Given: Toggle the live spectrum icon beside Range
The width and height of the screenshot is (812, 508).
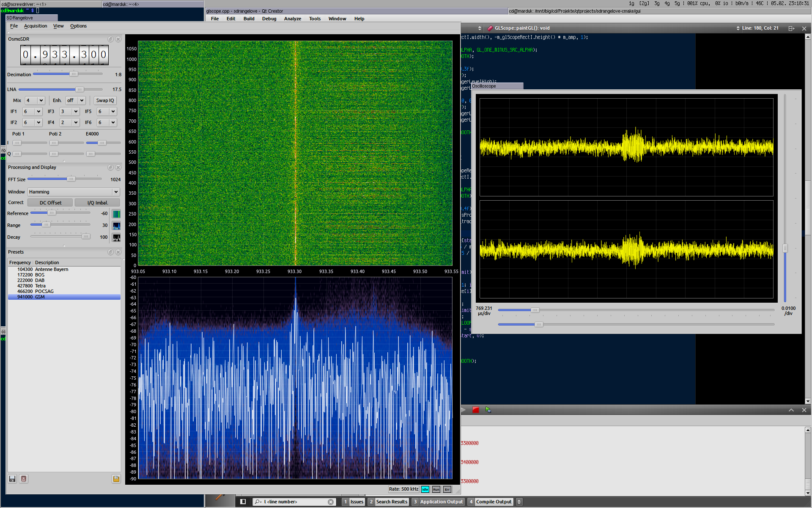Looking at the screenshot, I should (116, 226).
